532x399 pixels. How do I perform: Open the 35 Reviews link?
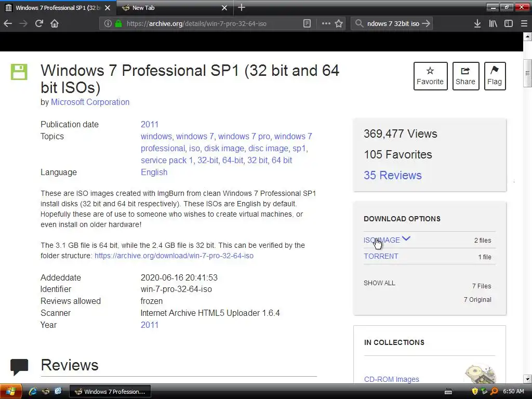coord(393,175)
